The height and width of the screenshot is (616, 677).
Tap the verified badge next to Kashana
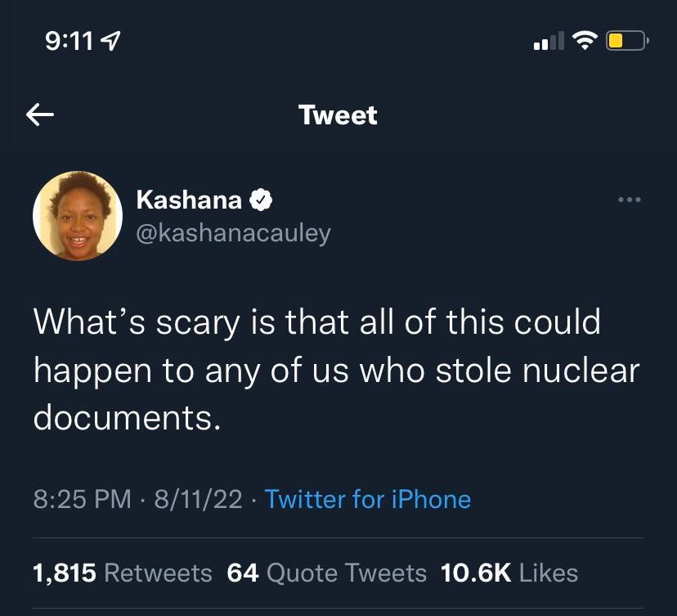(261, 200)
